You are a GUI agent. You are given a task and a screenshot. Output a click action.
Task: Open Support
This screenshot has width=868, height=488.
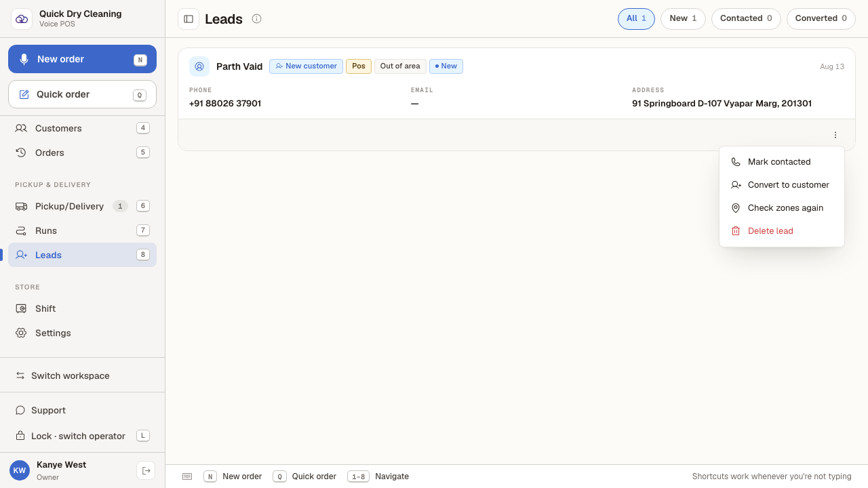(82, 410)
